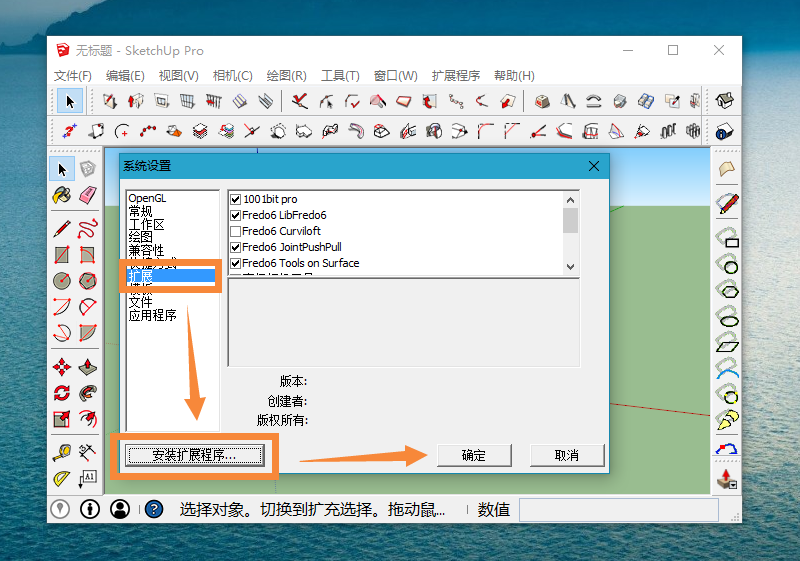The width and height of the screenshot is (800, 561).
Task: Select the Scale tool
Action: pyautogui.click(x=62, y=419)
